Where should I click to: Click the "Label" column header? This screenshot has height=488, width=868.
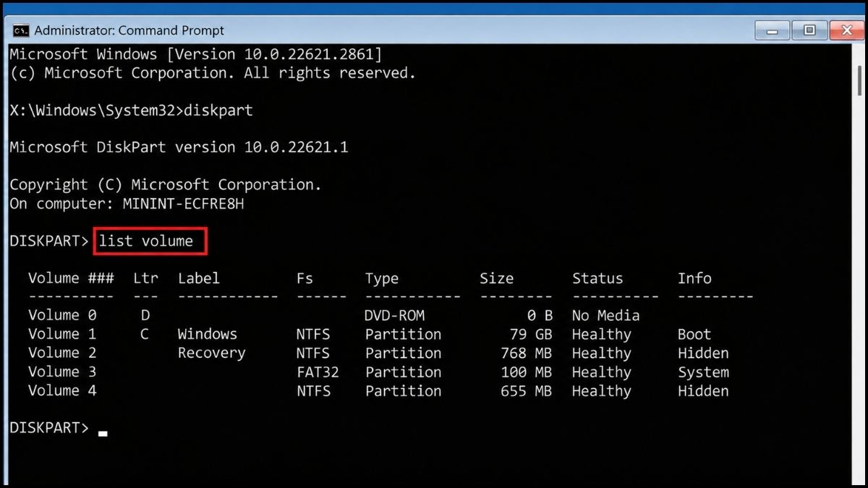coord(199,278)
